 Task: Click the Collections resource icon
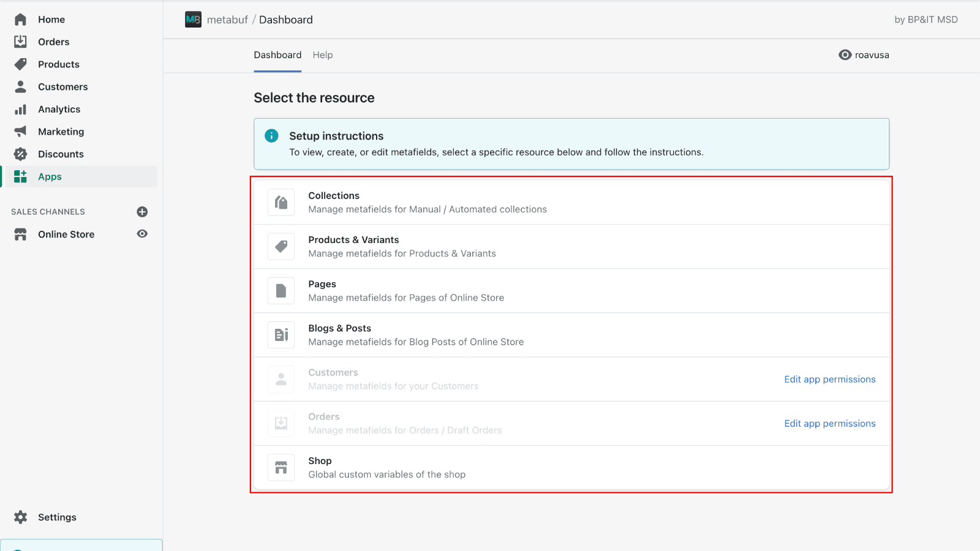281,202
